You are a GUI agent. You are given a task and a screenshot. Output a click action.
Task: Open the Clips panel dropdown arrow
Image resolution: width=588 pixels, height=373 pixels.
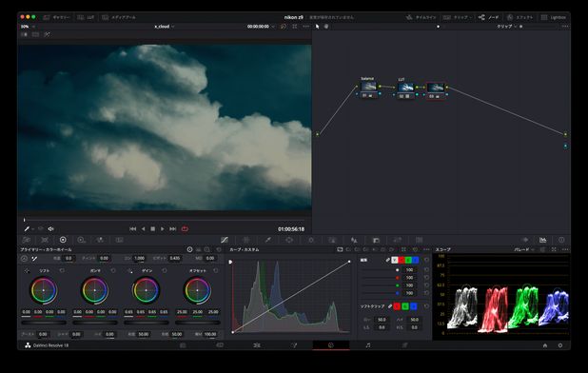click(470, 17)
